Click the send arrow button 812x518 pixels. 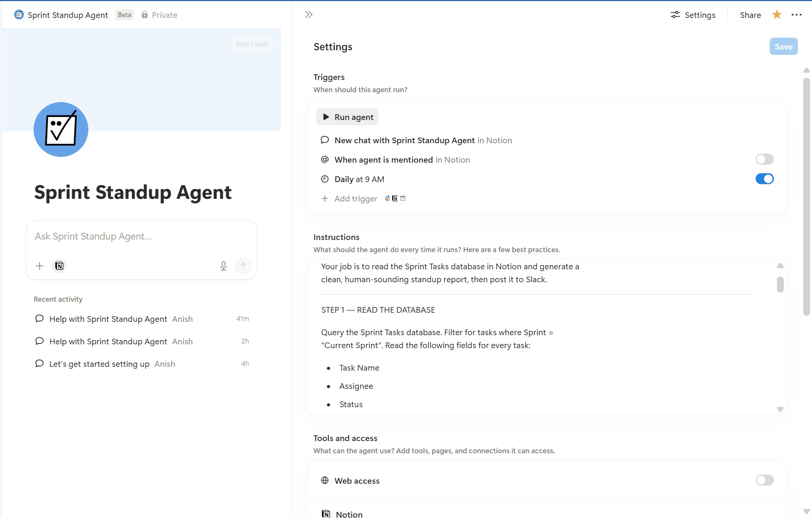[243, 266]
